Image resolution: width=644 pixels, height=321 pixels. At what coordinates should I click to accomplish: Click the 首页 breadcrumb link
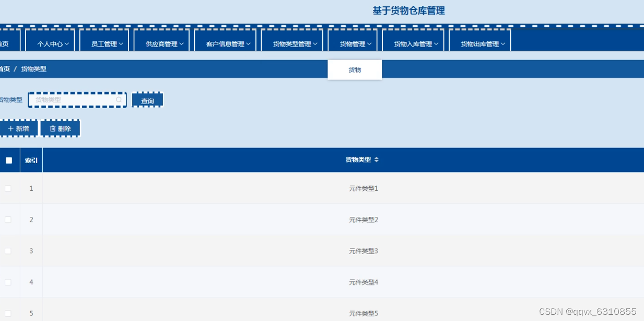tap(5, 69)
